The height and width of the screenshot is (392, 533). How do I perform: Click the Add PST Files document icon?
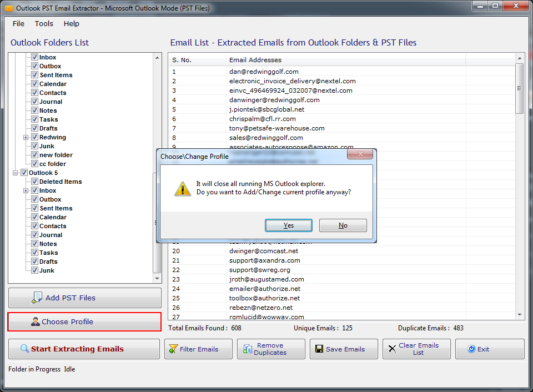point(37,298)
